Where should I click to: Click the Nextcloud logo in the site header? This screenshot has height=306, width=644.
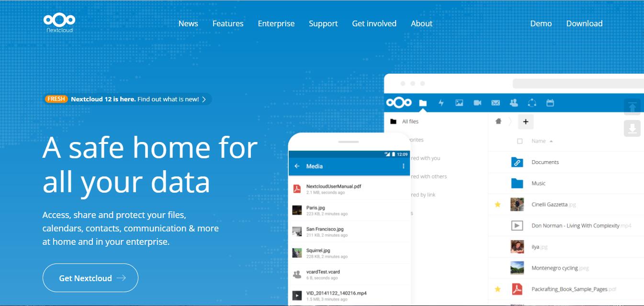click(59, 23)
